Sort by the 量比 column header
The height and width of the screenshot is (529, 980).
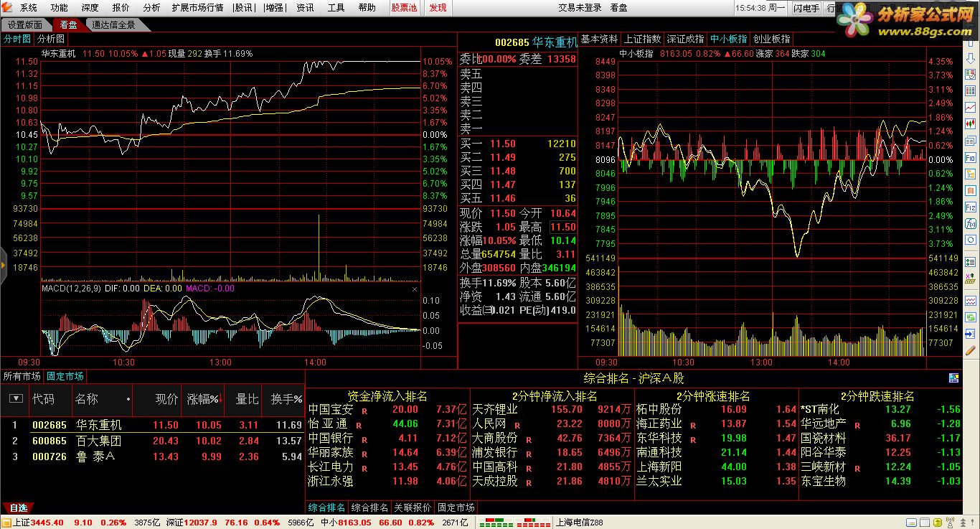tap(247, 399)
